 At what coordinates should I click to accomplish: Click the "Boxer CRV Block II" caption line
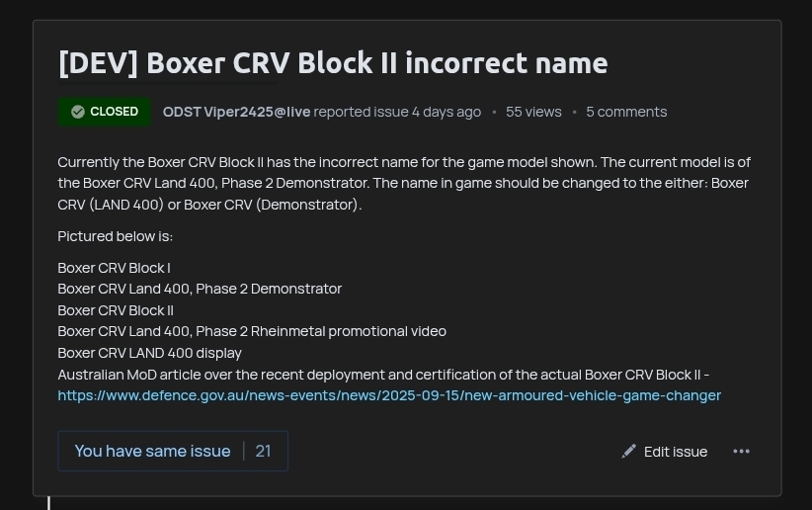116,310
